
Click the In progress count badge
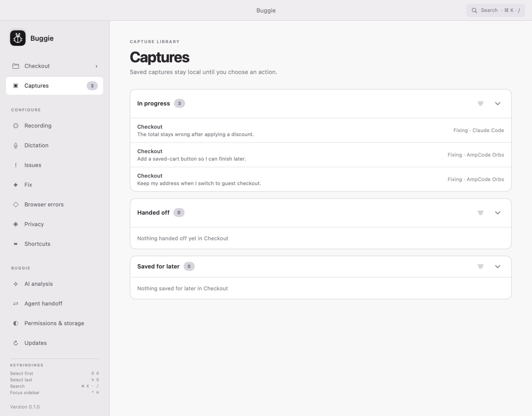(x=180, y=104)
